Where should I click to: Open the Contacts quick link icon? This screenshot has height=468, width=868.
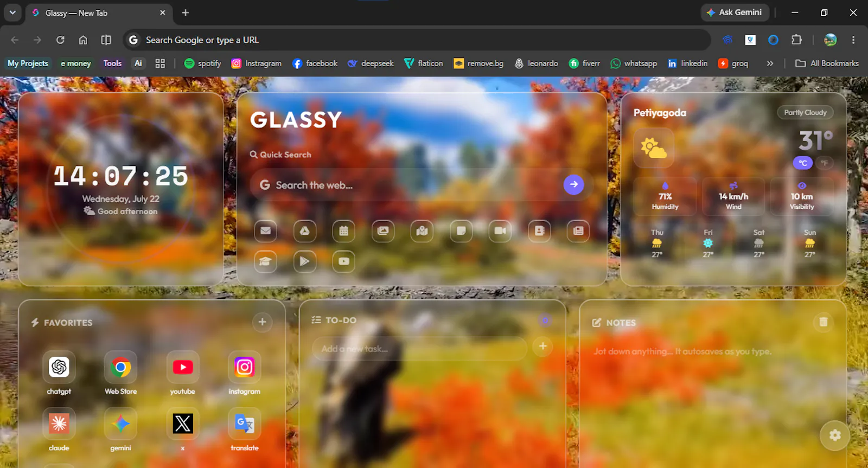pos(539,231)
